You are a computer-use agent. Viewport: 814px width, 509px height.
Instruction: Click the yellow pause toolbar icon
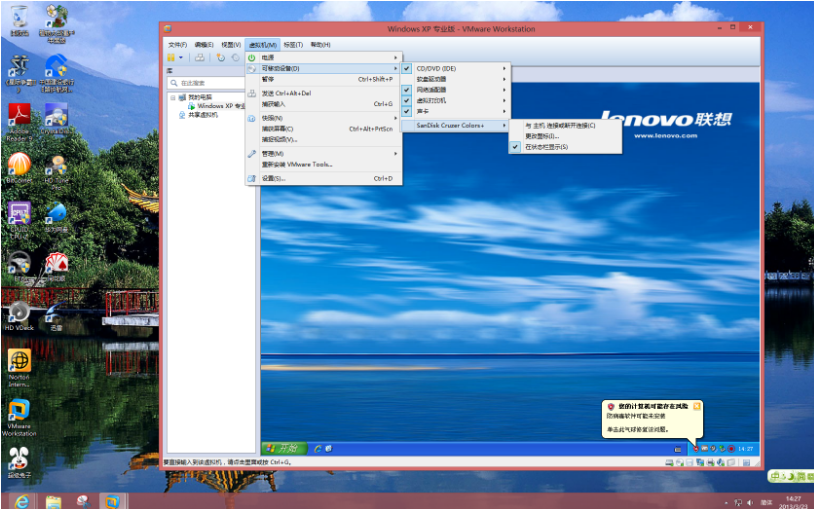pyautogui.click(x=171, y=58)
